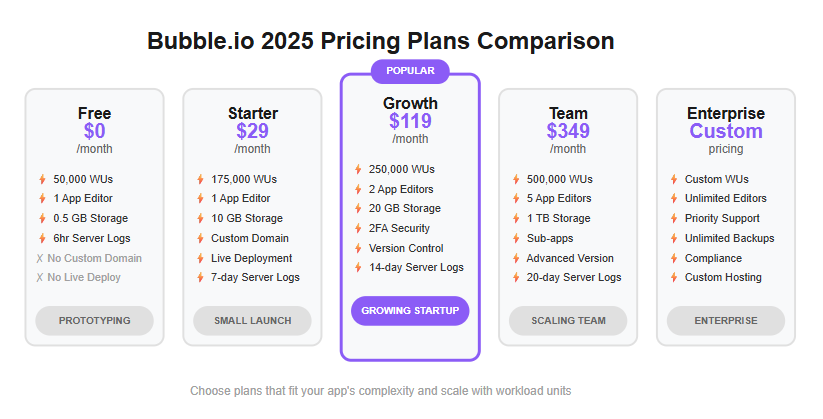The width and height of the screenshot is (823, 419).
Task: Click the Popular badge on Growth plan
Action: point(410,71)
